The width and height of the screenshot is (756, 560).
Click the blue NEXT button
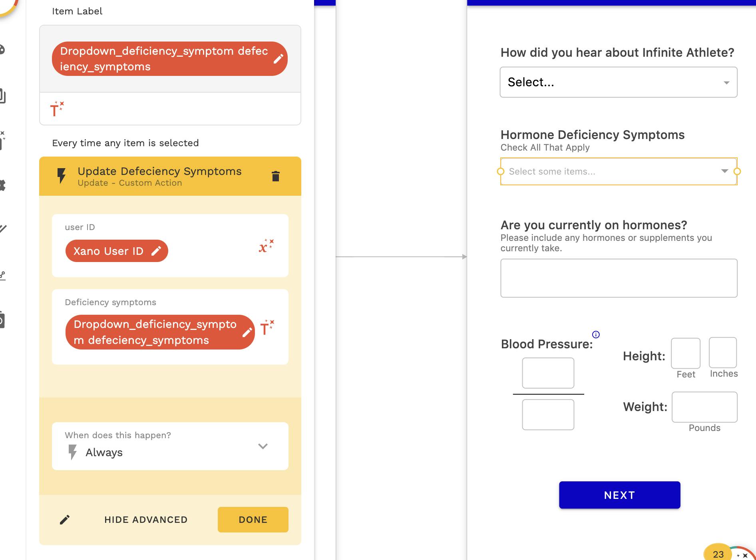point(619,495)
